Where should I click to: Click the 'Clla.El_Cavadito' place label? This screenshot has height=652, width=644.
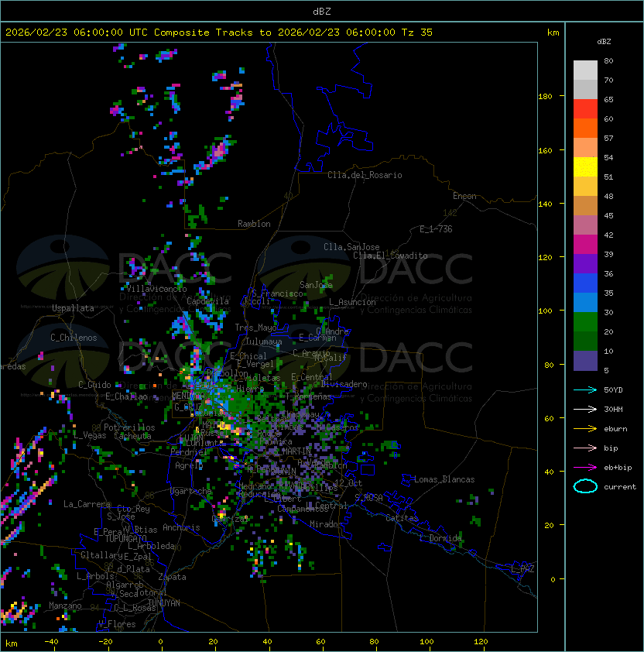[390, 256]
